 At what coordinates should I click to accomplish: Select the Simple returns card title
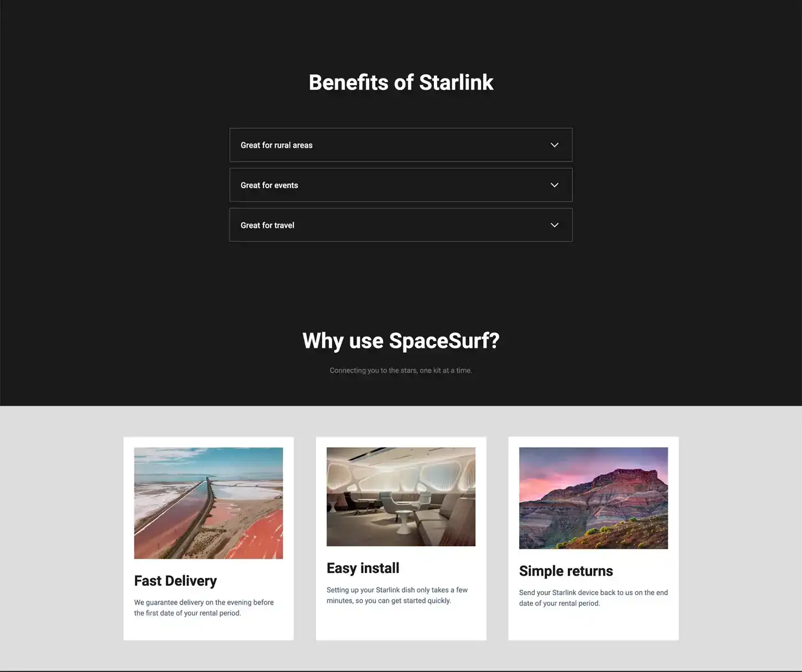(x=566, y=571)
